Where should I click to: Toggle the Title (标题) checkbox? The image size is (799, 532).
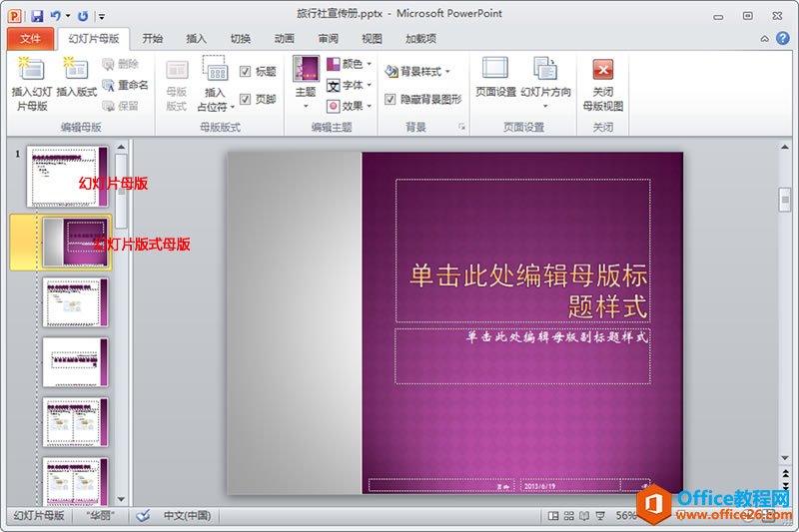(x=246, y=71)
